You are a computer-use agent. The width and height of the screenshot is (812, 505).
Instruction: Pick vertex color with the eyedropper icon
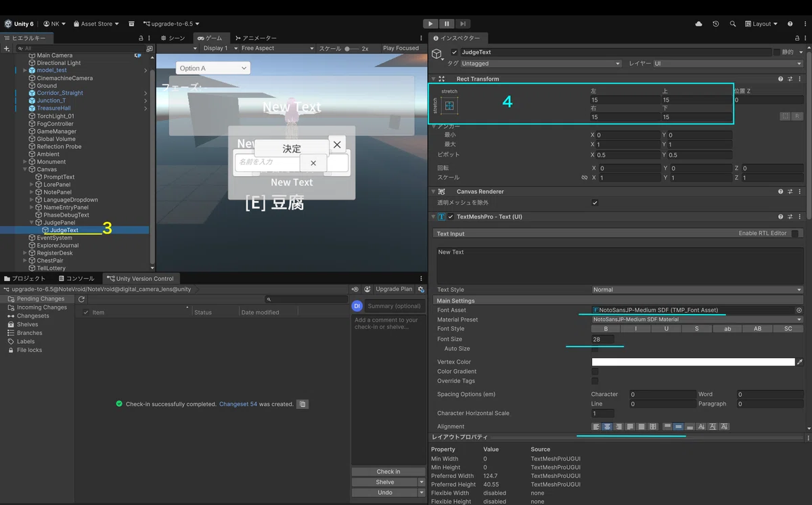pos(800,362)
